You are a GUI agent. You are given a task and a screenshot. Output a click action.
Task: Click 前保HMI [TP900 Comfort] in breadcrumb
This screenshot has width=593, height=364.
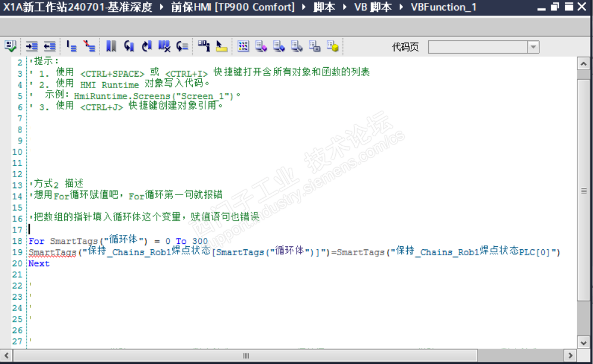tap(233, 7)
